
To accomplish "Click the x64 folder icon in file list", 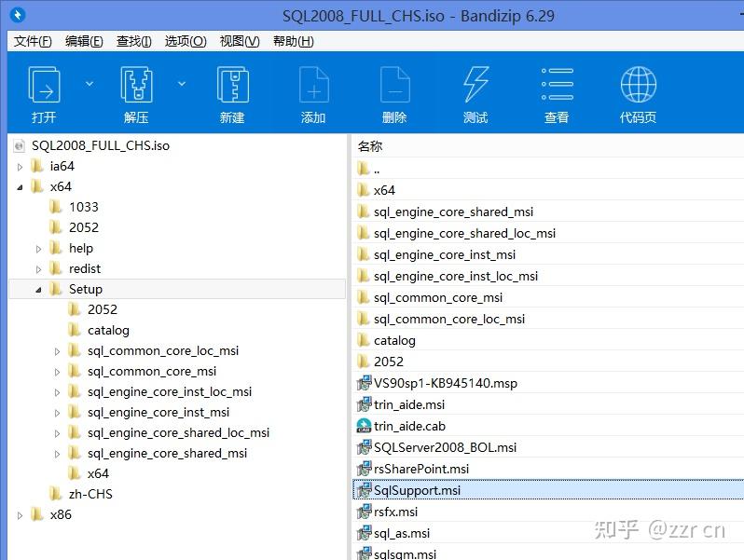I will tap(363, 190).
